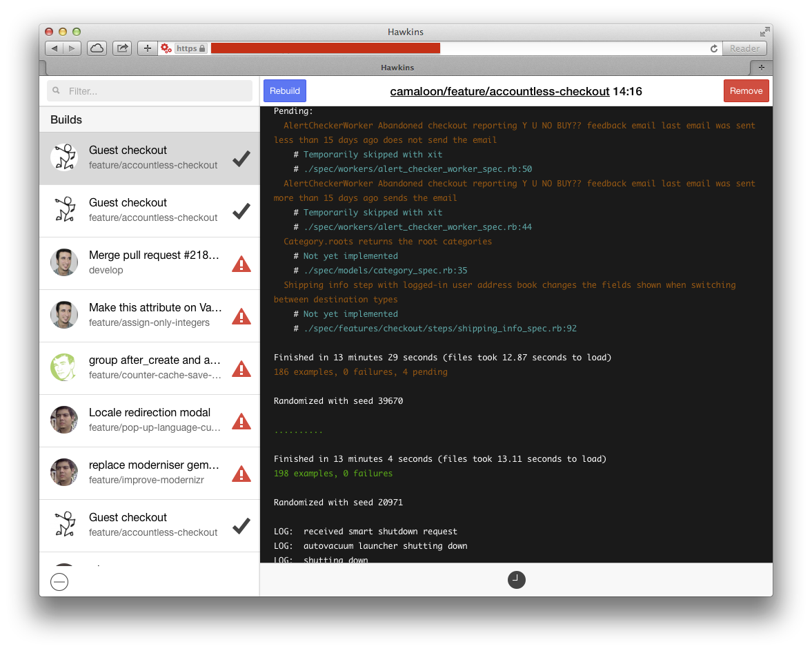
Task: Click the alert_checker_worker_spec.rb:50 log line
Action: (x=413, y=169)
